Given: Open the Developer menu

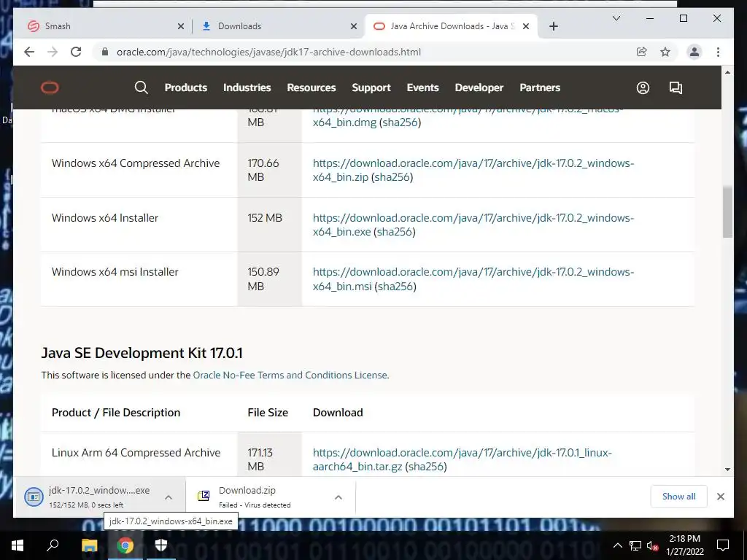Looking at the screenshot, I should click(x=479, y=87).
